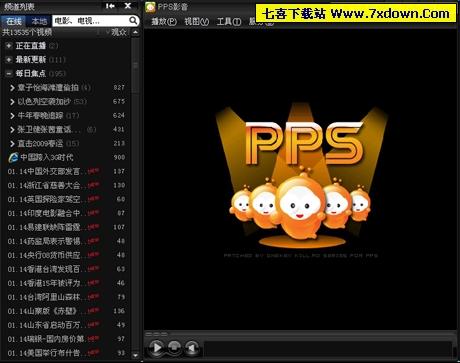
Task: Select video 01.14山寨版《赤壁》
Action: click(x=66, y=311)
